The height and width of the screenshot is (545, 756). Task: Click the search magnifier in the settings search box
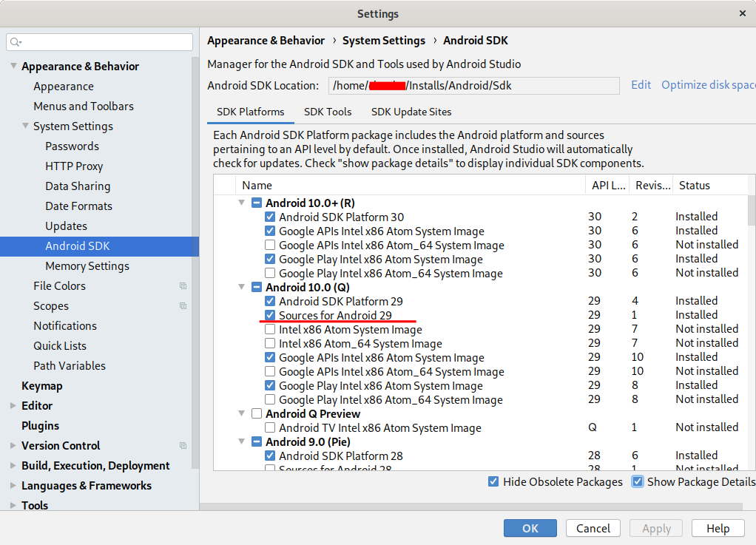tap(15, 43)
